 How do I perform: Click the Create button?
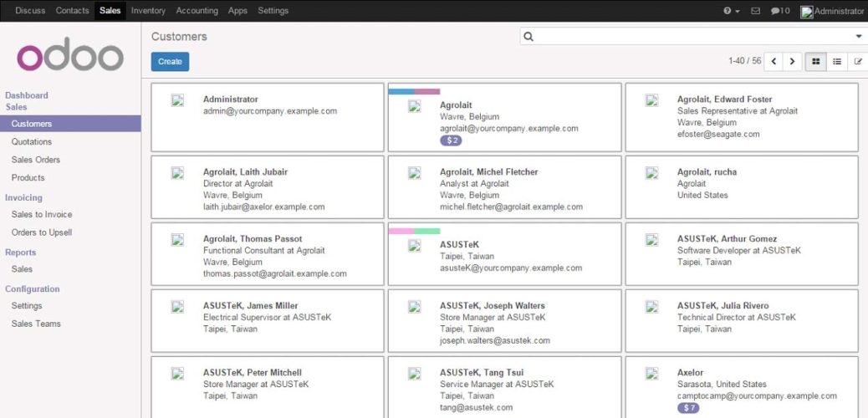[170, 62]
